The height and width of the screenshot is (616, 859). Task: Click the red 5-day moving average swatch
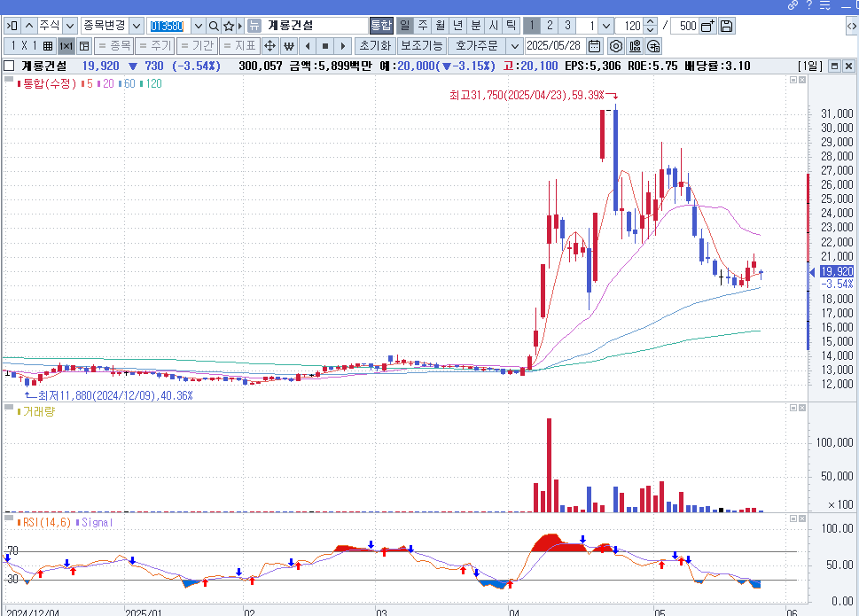coord(82,83)
